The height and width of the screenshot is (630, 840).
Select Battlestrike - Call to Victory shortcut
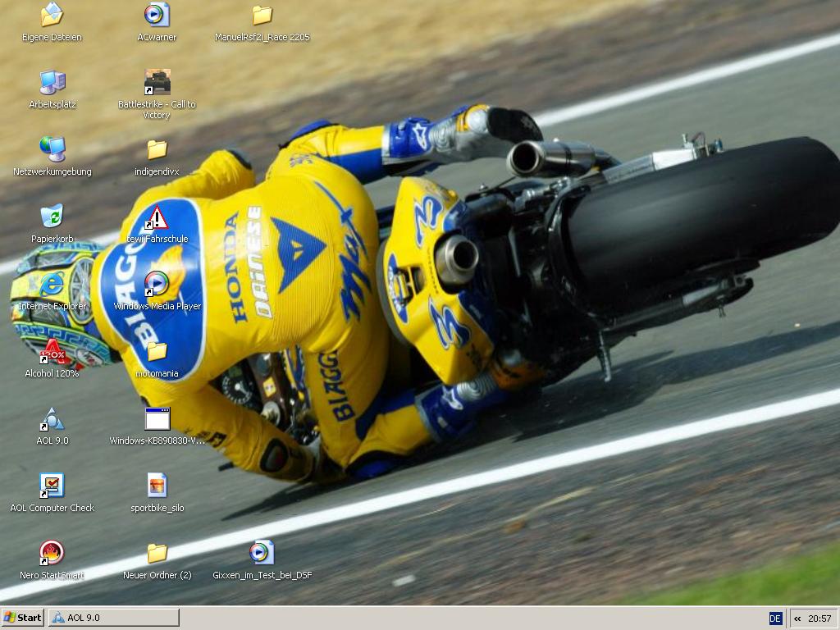157,82
